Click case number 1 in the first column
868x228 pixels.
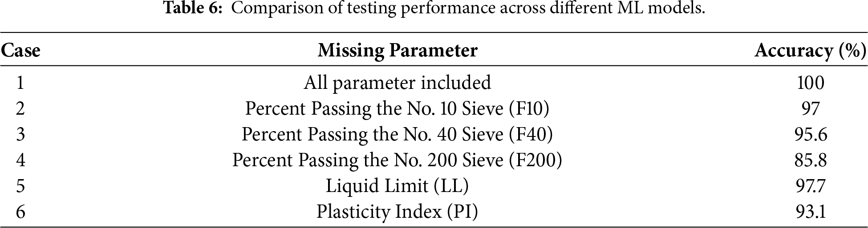tap(20, 83)
